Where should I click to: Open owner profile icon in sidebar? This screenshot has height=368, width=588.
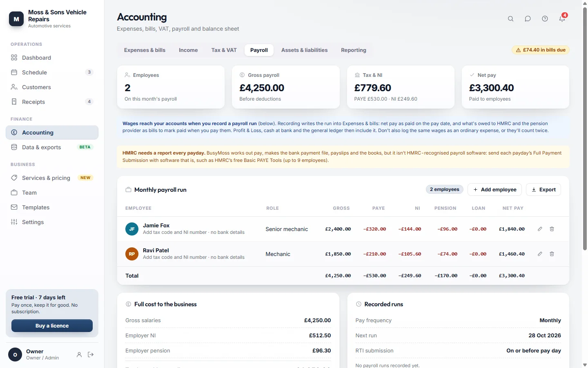[79, 355]
